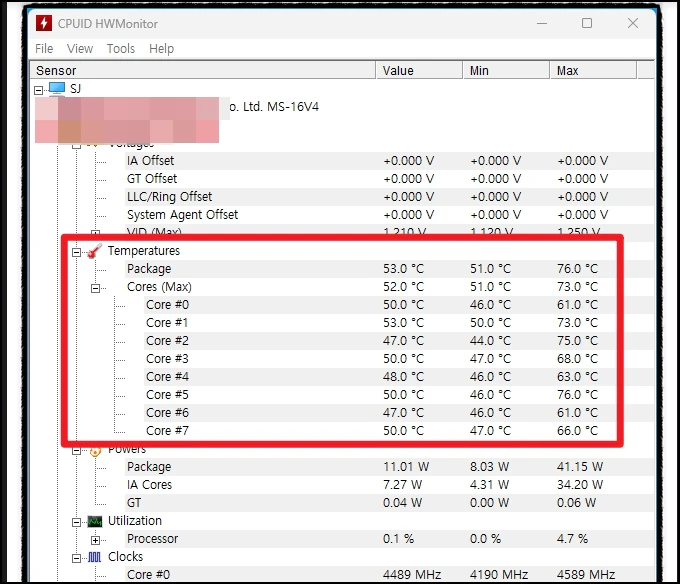The width and height of the screenshot is (680, 584).
Task: Click the GT power max value 0.06 W
Action: (576, 503)
